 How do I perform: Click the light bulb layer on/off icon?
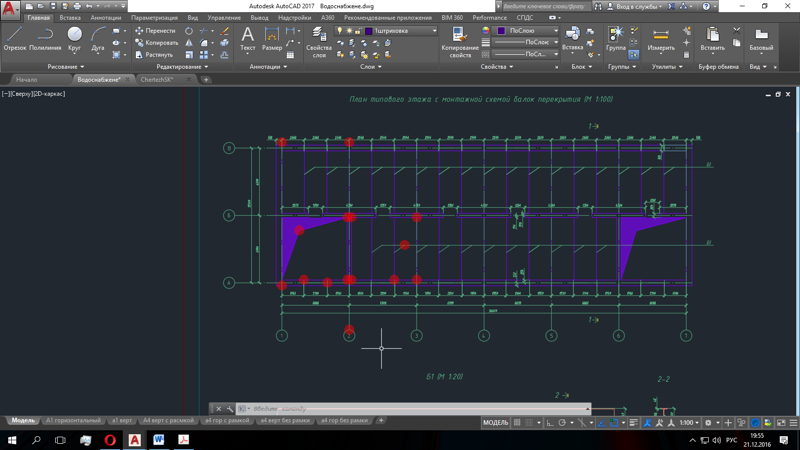[x=340, y=31]
